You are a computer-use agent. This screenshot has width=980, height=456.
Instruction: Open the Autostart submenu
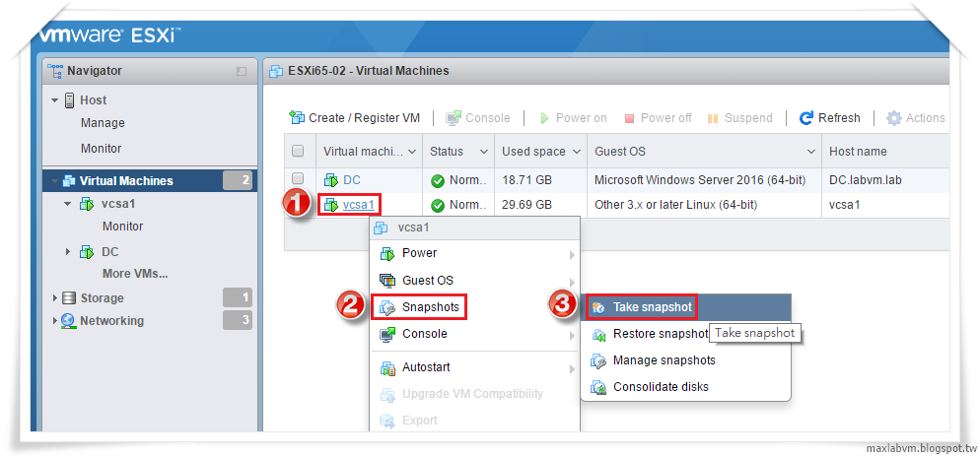point(475,368)
